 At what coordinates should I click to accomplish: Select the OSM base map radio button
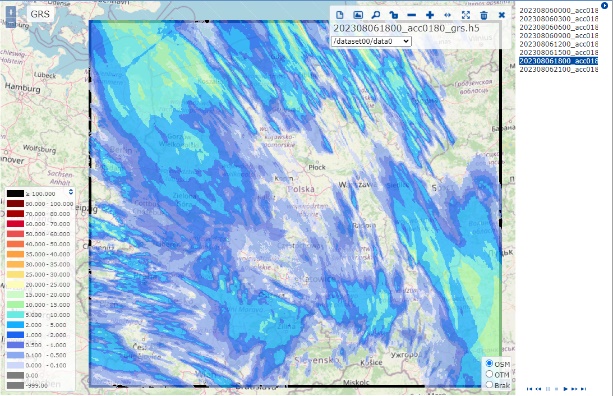[x=489, y=364]
